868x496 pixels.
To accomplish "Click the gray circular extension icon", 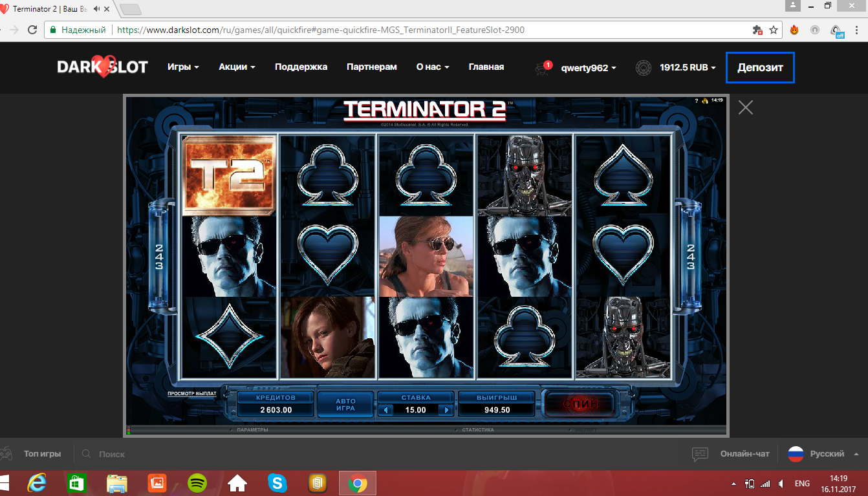I will coord(815,30).
